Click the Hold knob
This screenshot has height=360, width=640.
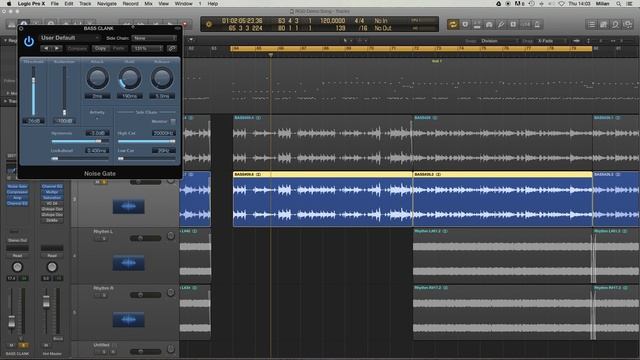130,78
